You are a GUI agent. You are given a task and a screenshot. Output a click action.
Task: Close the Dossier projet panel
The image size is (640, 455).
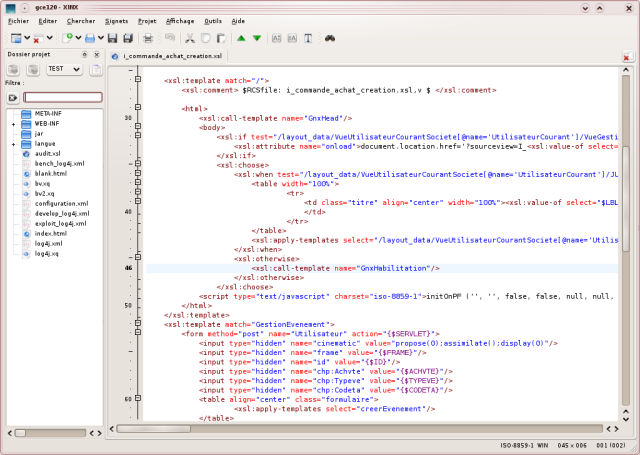pyautogui.click(x=97, y=54)
